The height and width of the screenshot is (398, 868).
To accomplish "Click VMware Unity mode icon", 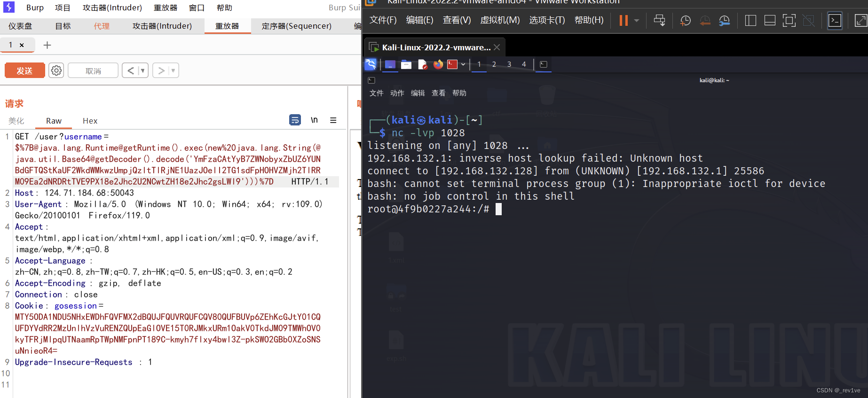I will click(808, 20).
